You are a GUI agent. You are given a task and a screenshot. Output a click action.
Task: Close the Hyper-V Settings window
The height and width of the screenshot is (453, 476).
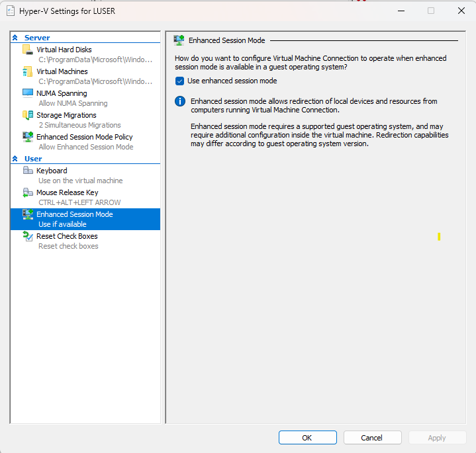click(461, 11)
